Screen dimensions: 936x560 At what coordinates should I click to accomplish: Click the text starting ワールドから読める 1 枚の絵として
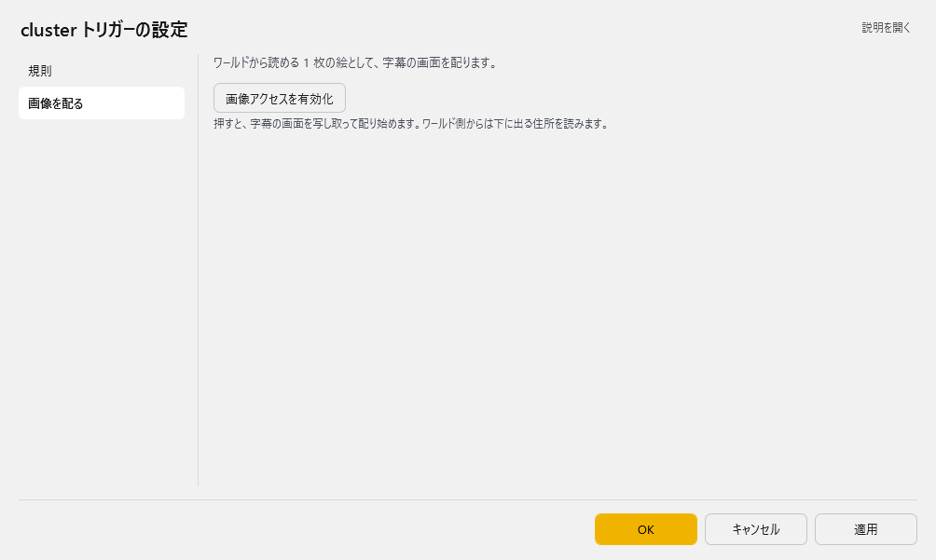click(356, 62)
